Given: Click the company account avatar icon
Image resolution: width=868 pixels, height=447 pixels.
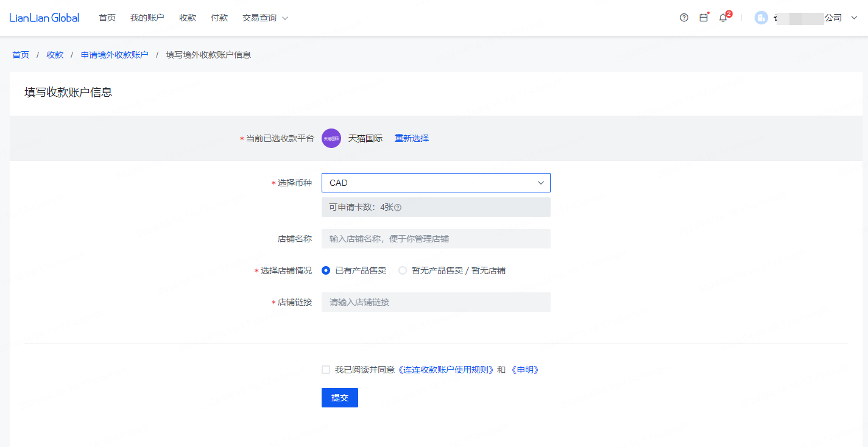Looking at the screenshot, I should [x=761, y=18].
